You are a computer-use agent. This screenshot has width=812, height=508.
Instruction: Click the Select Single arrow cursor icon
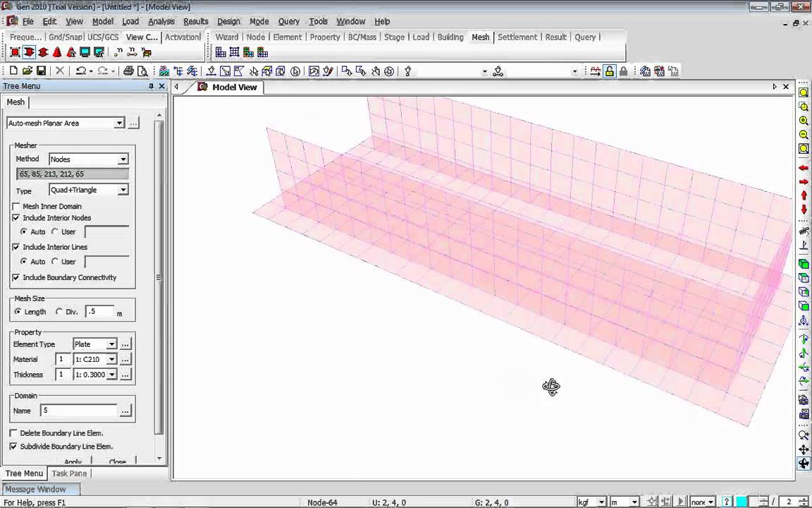coord(253,71)
